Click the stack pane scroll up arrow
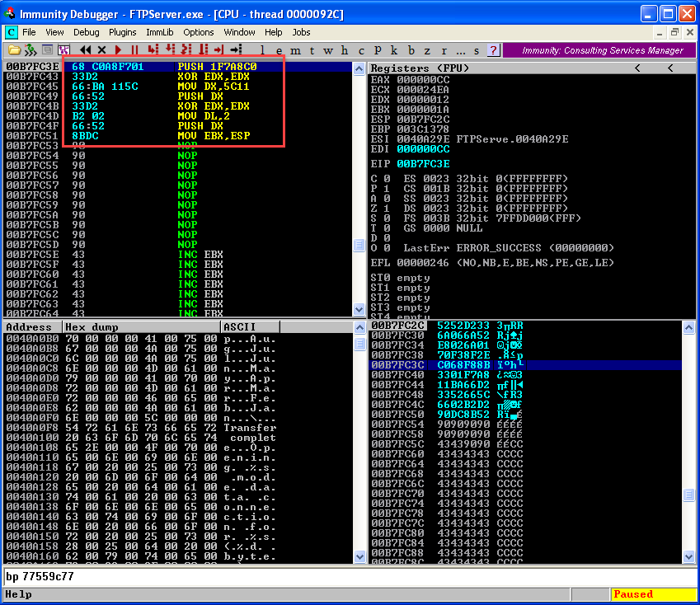The width and height of the screenshot is (700, 605). point(688,328)
